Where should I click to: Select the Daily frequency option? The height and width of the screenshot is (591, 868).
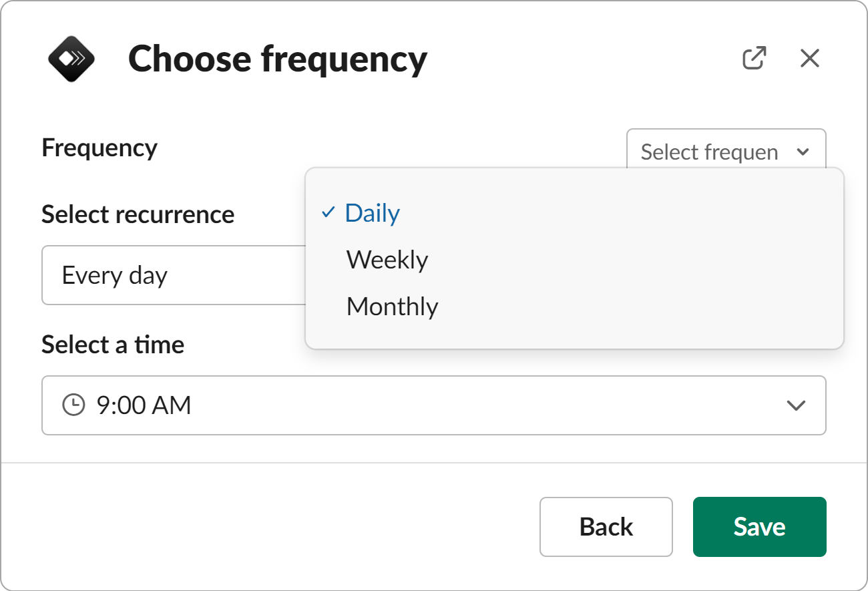(373, 213)
